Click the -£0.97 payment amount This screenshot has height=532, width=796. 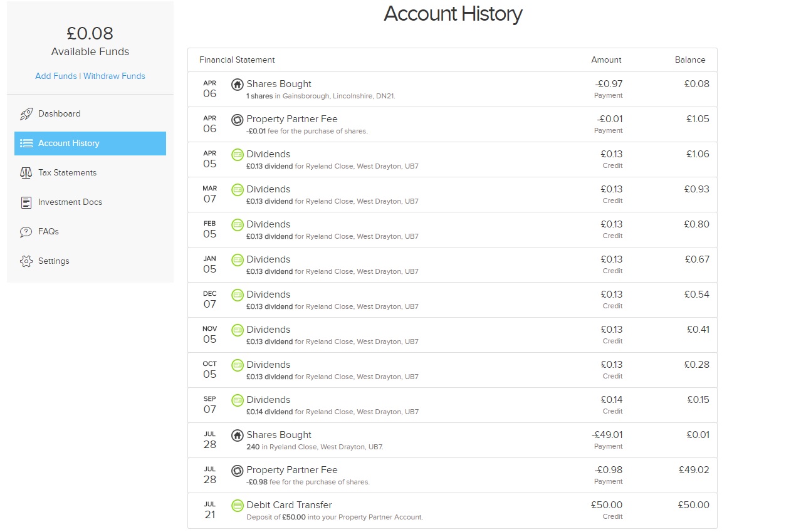click(x=609, y=84)
